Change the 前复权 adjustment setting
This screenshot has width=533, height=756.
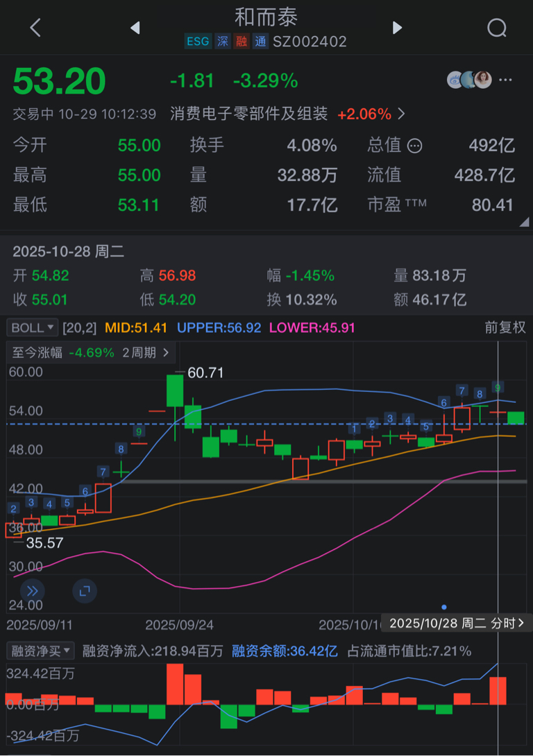[505, 328]
